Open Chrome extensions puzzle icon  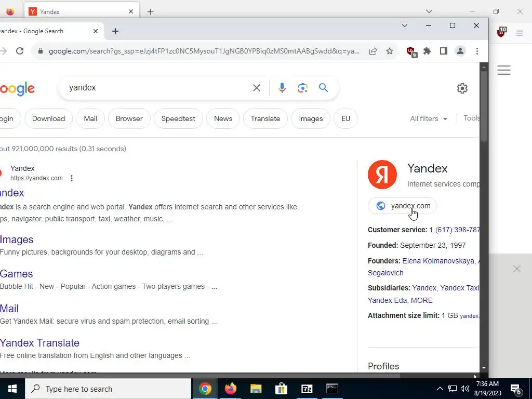pos(427,51)
